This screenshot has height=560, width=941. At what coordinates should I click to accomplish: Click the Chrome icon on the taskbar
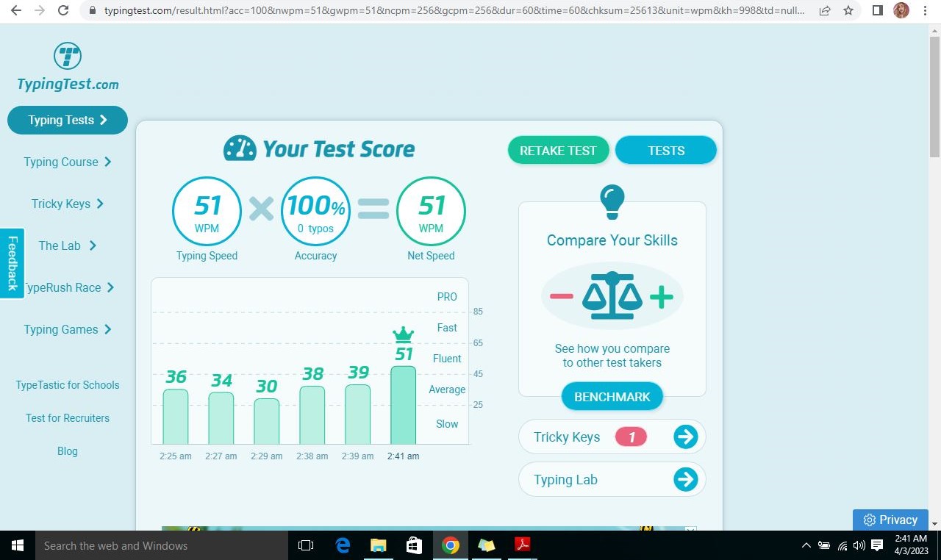coord(451,545)
